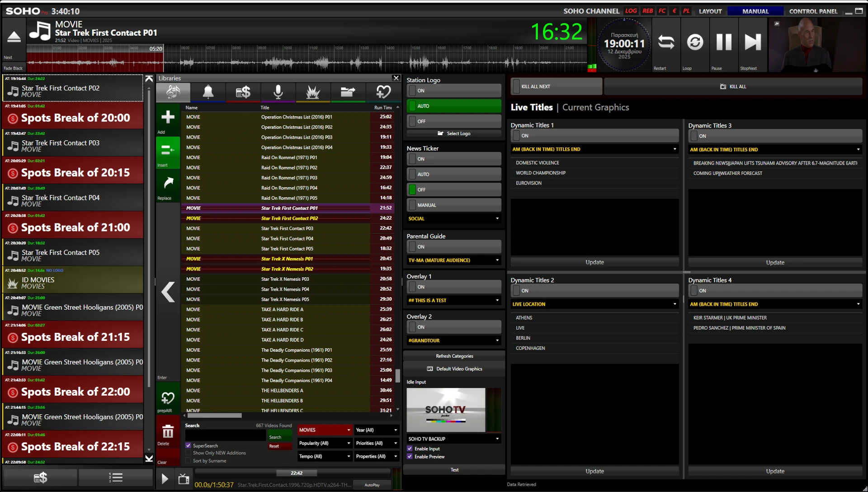This screenshot has width=868, height=492.
Task: Toggle Enable Preview checkbox
Action: (410, 457)
